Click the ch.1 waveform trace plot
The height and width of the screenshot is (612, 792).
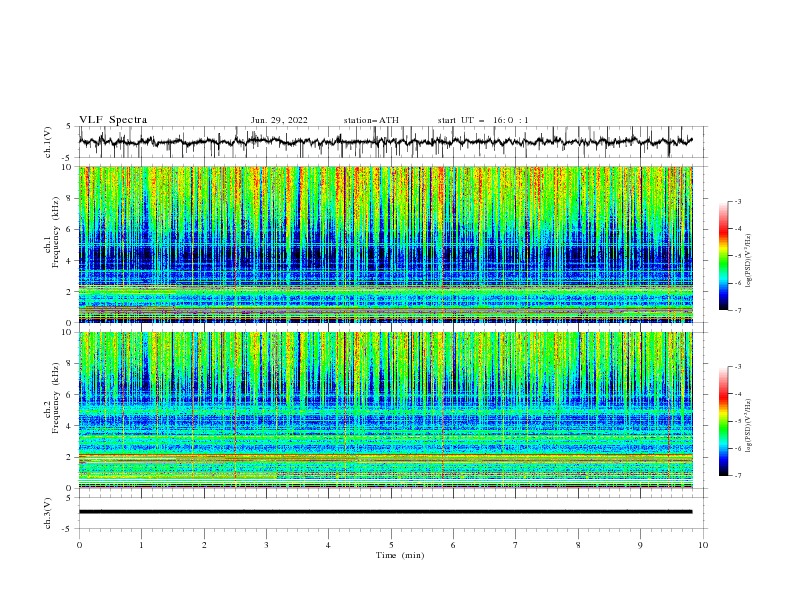coord(386,142)
